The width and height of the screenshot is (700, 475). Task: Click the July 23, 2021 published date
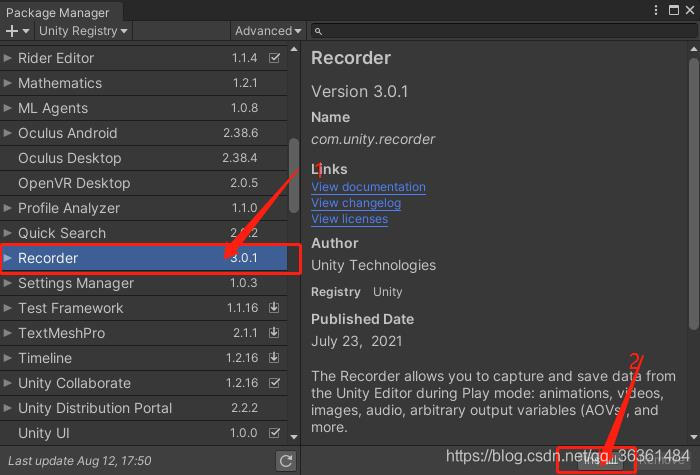click(x=357, y=342)
